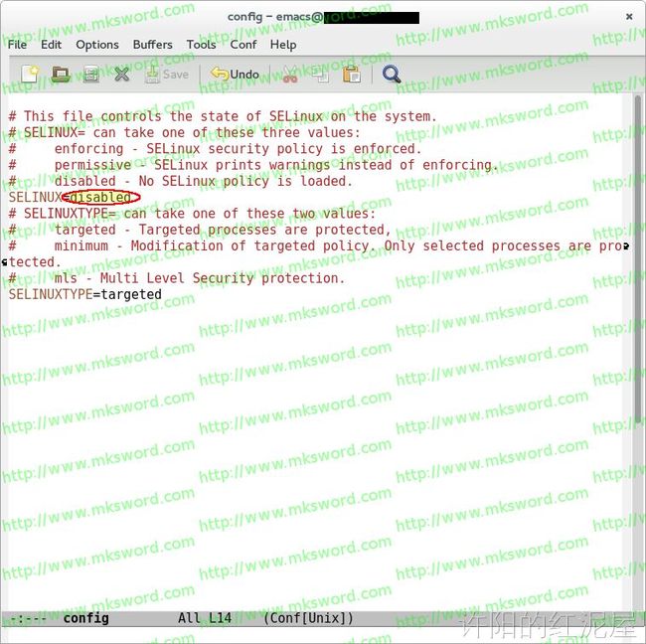Click the 'config' buffer name in mode line
This screenshot has height=644, width=646.
tap(86, 618)
